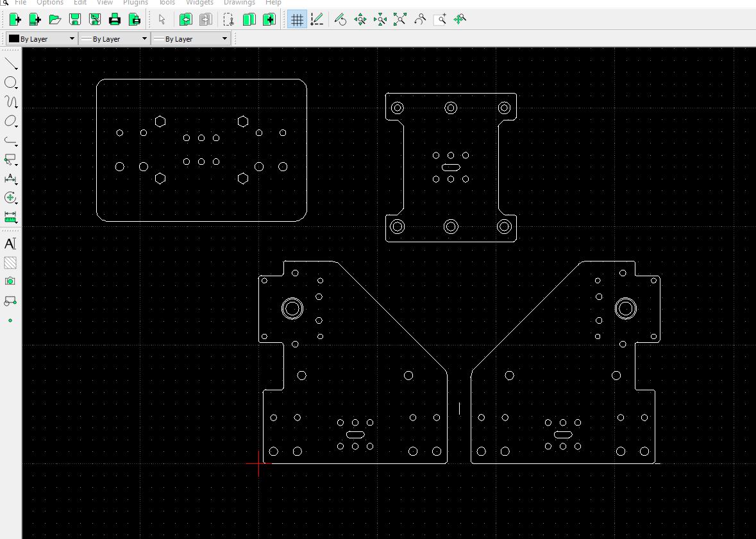Select the Circle drawing tool
This screenshot has height=539, width=756.
[10, 83]
